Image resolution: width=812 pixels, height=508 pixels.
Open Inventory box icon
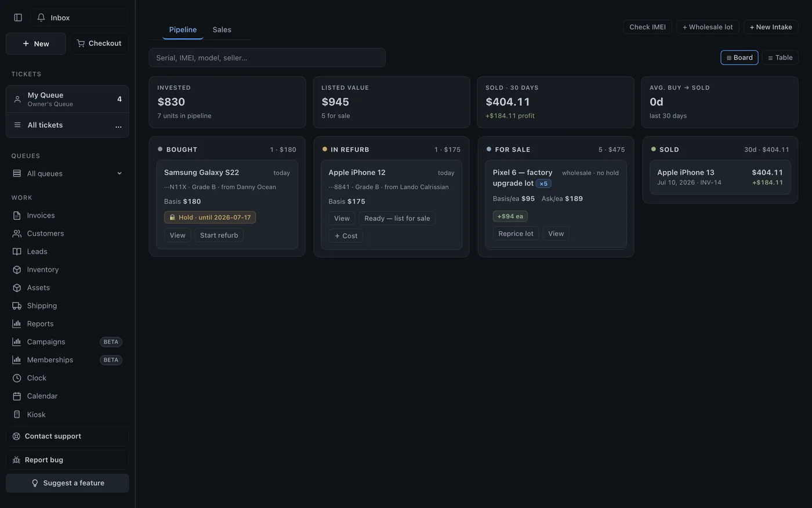(x=17, y=269)
